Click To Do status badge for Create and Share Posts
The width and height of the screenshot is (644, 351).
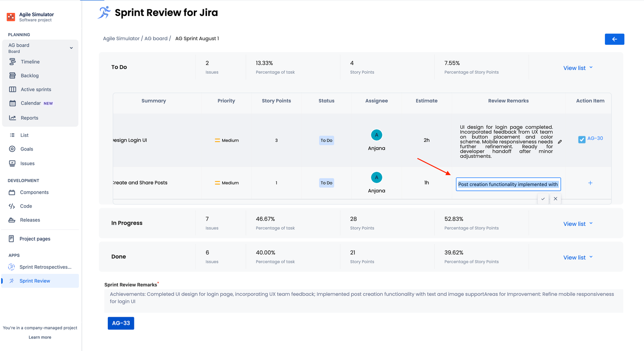(x=326, y=183)
